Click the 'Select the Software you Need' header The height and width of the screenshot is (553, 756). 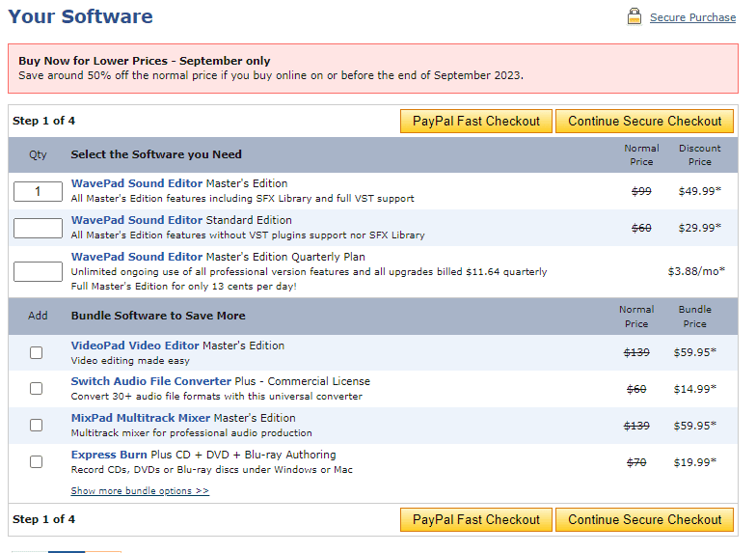coord(156,154)
